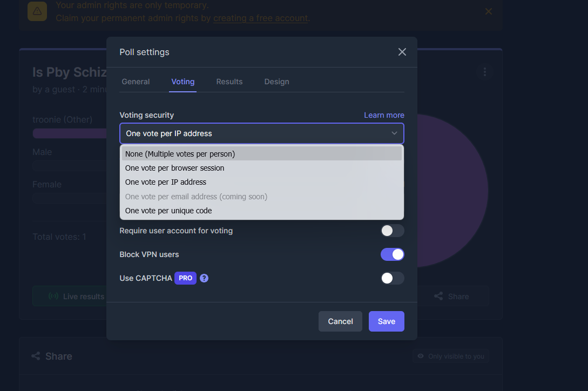Screen dimensions: 588x391
Task: Click One vote per email address option
Action: click(x=262, y=196)
